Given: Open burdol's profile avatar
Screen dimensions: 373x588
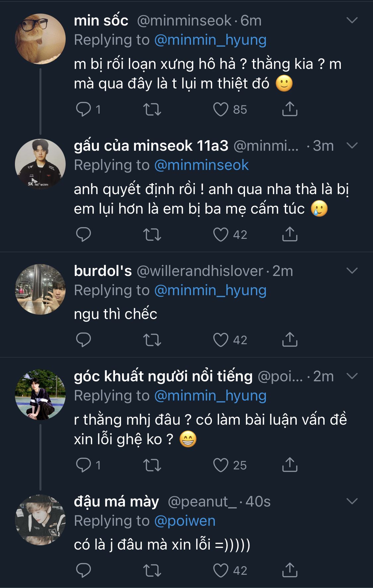Looking at the screenshot, I should [40, 289].
